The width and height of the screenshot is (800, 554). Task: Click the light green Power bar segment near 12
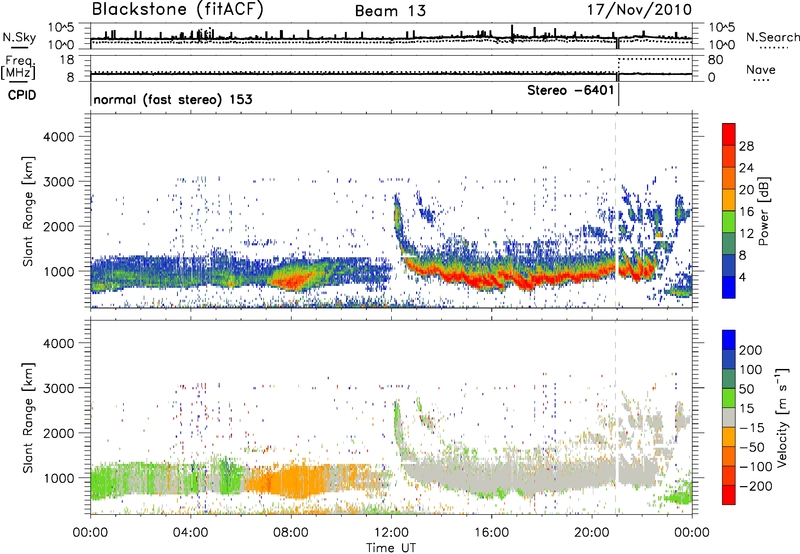tap(729, 221)
